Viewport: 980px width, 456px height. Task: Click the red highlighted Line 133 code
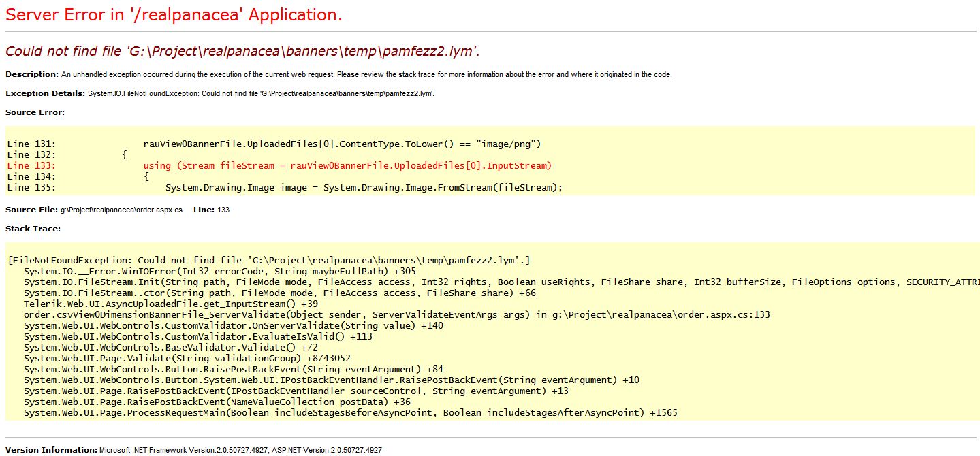pyautogui.click(x=347, y=165)
